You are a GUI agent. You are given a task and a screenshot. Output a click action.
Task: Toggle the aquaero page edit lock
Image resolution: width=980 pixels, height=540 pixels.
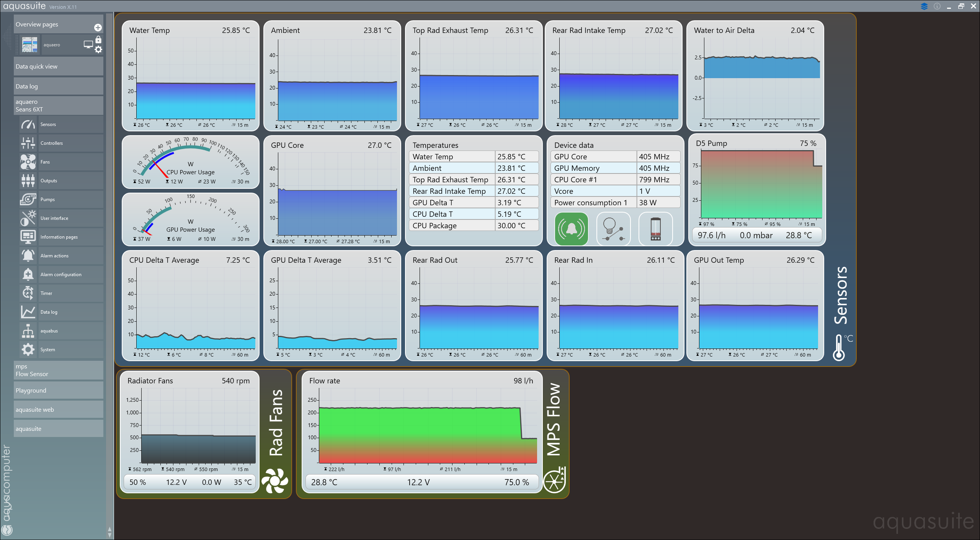pyautogui.click(x=98, y=40)
